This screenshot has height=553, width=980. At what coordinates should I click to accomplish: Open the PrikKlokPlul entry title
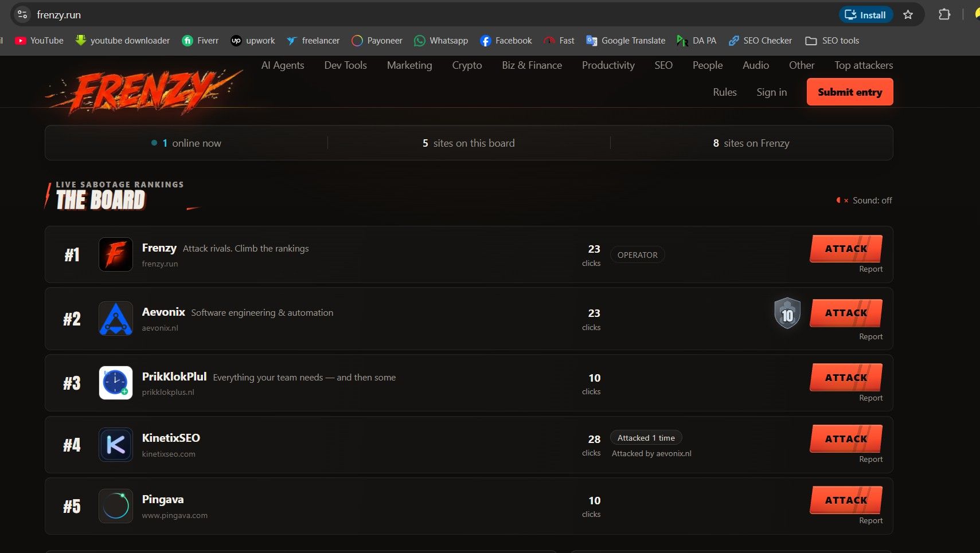pyautogui.click(x=174, y=376)
